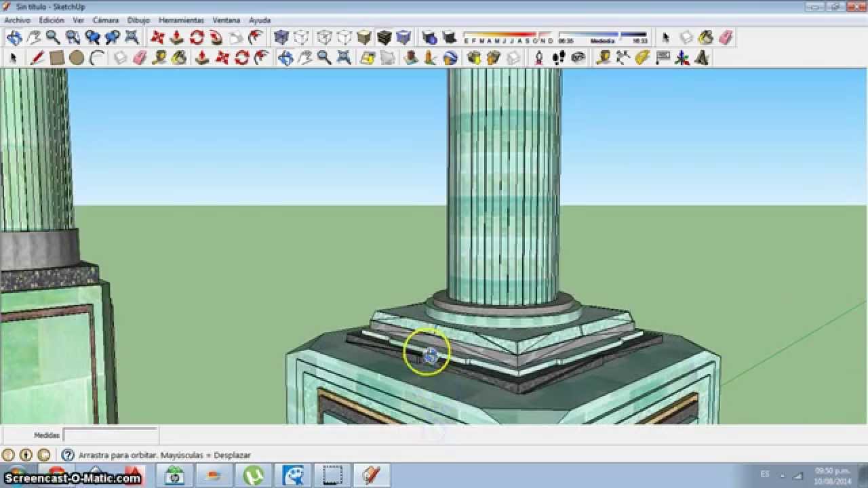Open the Archivo menu
Screen dimensions: 868x488
pyautogui.click(x=18, y=20)
